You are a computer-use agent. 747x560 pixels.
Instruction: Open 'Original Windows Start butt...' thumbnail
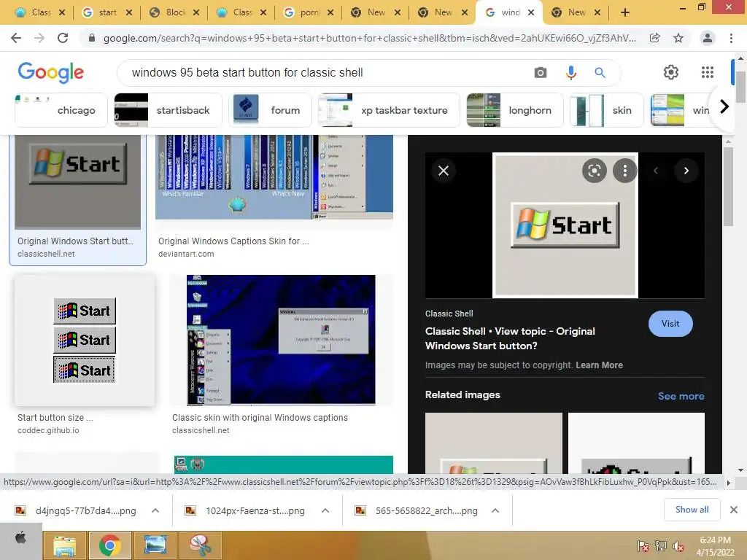pyautogui.click(x=77, y=182)
